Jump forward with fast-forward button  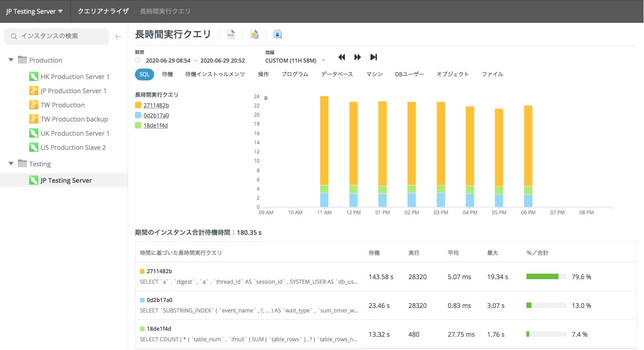pos(358,57)
